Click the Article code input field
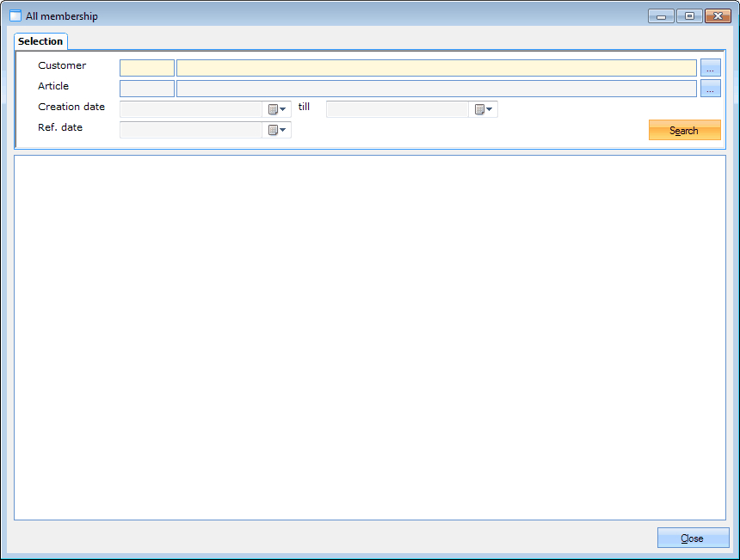This screenshot has width=740, height=560. point(147,89)
